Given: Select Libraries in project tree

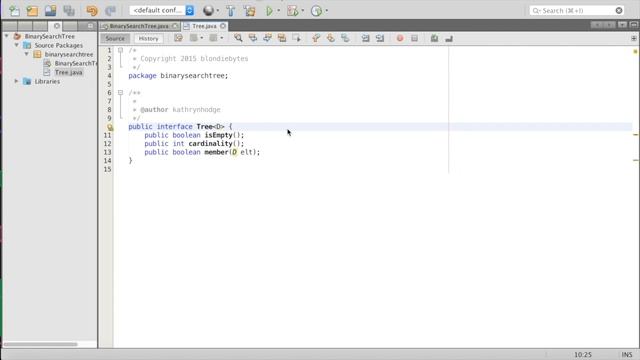Looking at the screenshot, I should pyautogui.click(x=47, y=81).
